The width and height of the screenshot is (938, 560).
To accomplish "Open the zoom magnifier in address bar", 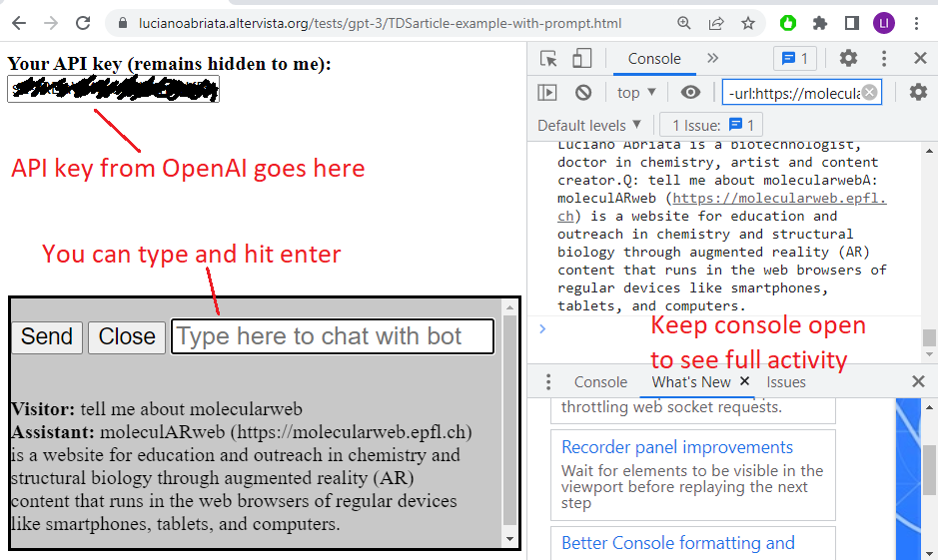I will click(683, 23).
